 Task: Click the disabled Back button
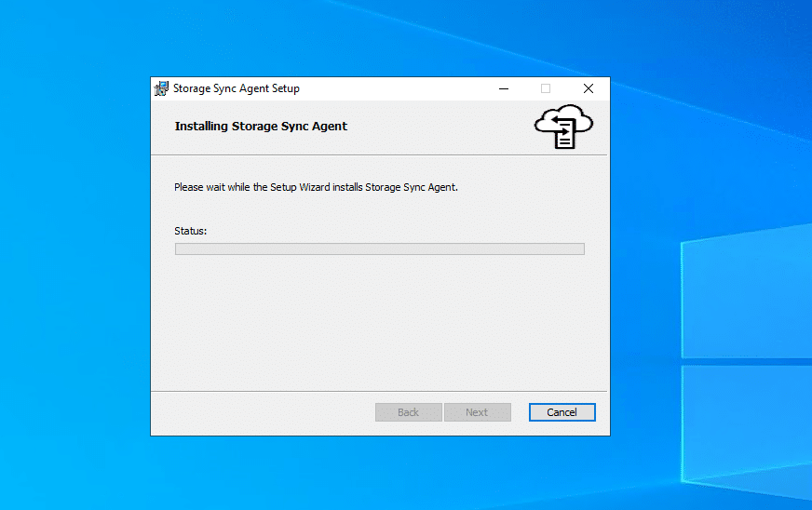pos(408,412)
